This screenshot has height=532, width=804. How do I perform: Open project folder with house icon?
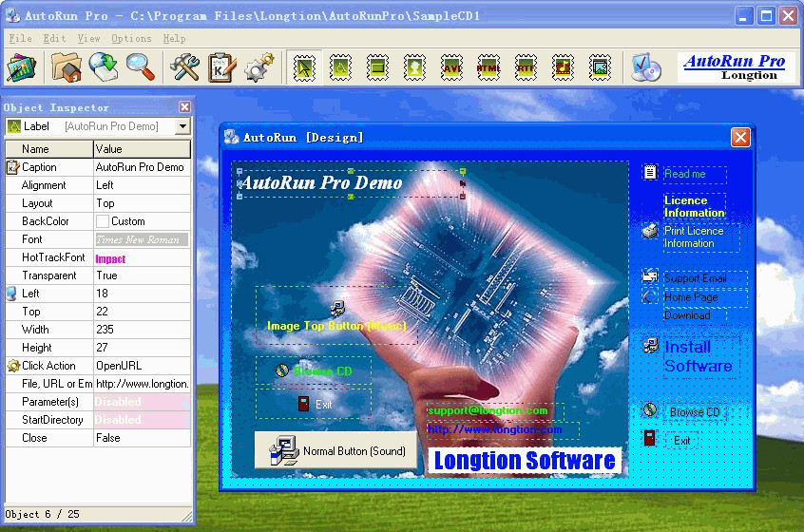[67, 67]
